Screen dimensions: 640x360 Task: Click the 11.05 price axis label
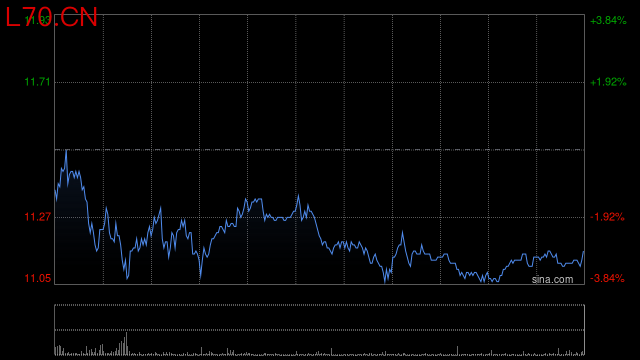click(37, 278)
